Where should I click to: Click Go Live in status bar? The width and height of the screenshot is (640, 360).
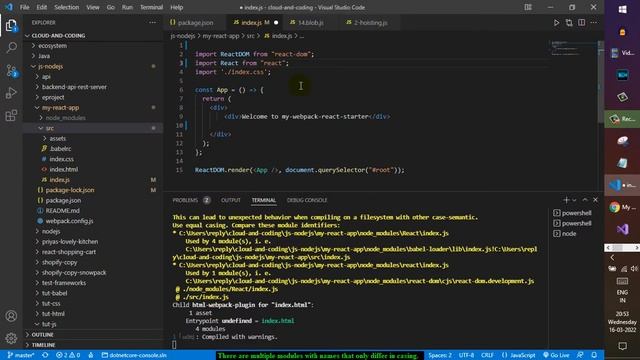(556, 355)
